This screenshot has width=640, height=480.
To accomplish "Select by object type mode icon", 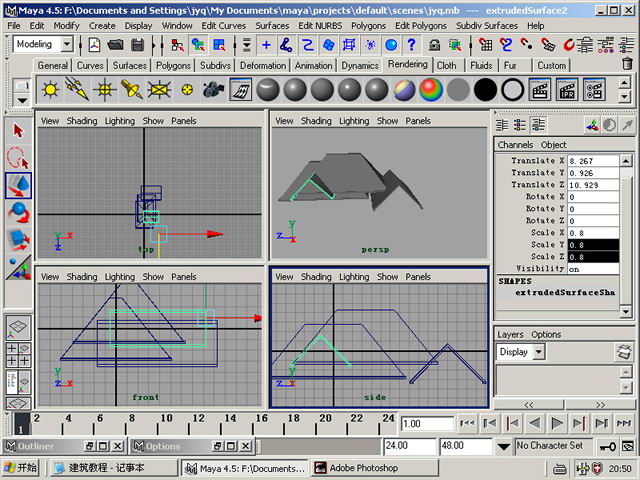I will 198,44.
